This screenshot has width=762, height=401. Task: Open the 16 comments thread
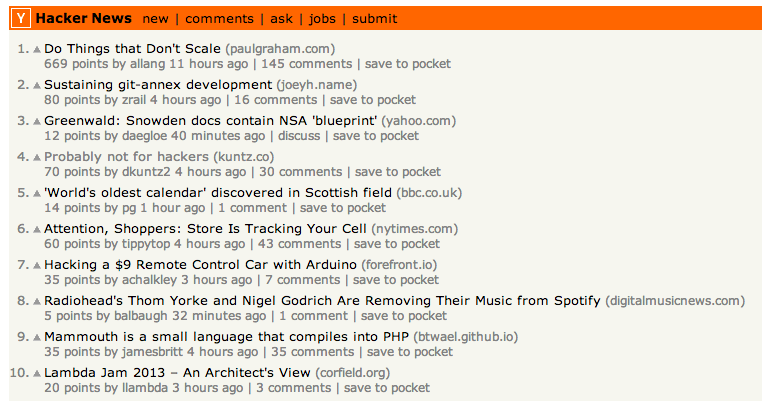[x=276, y=100]
